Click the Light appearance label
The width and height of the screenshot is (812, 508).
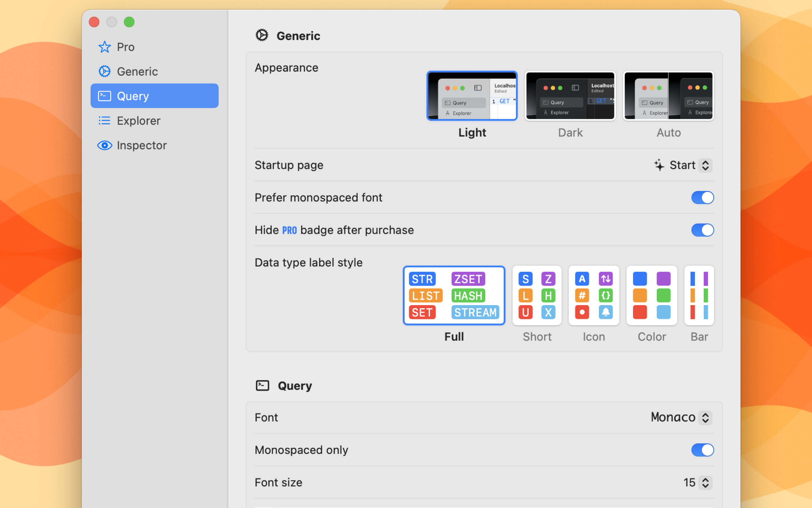click(472, 132)
